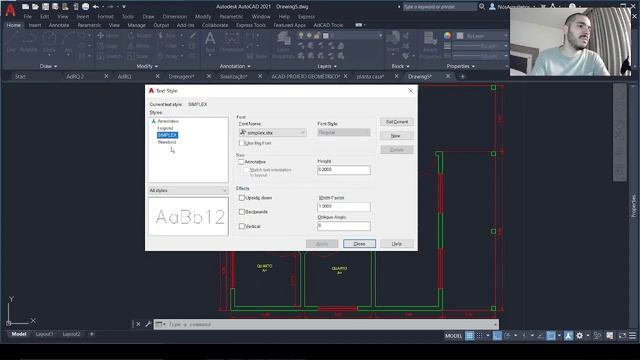This screenshot has height=360, width=640.
Task: Click the Height input field
Action: [344, 169]
